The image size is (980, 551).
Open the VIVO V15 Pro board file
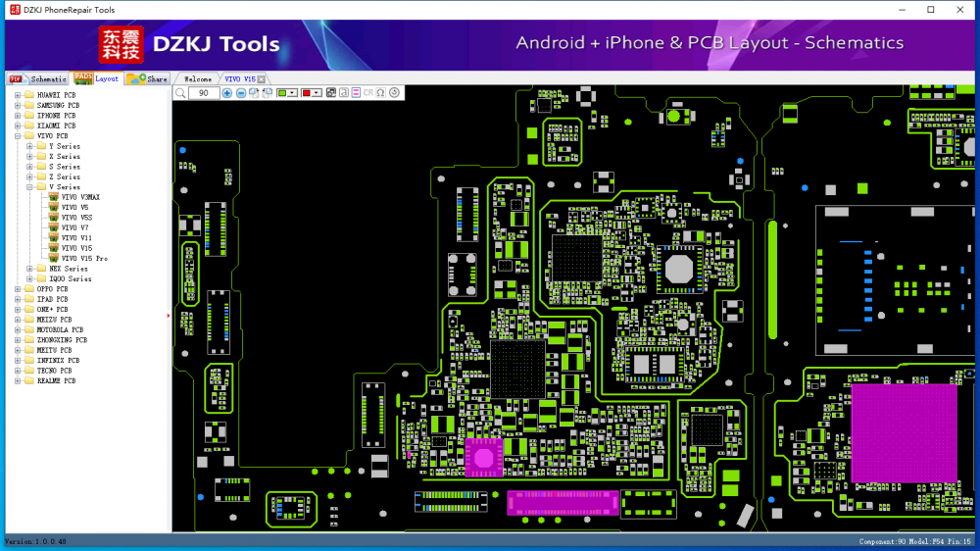click(x=83, y=258)
